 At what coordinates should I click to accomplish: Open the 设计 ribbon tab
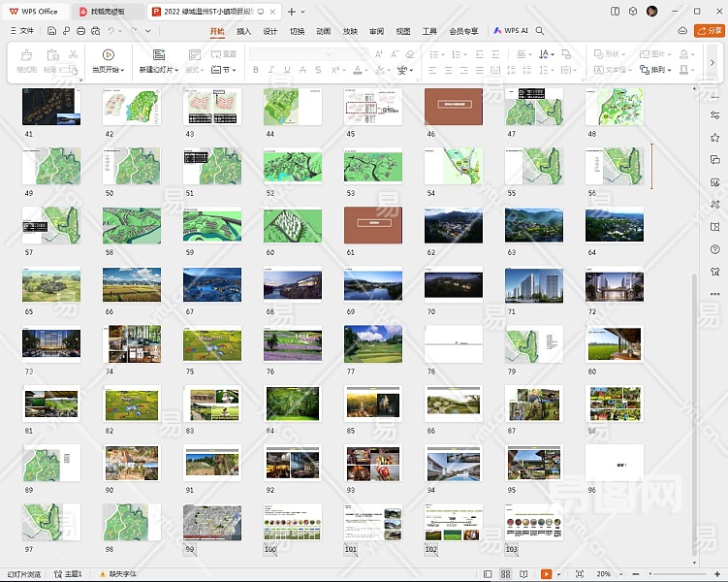tap(270, 31)
